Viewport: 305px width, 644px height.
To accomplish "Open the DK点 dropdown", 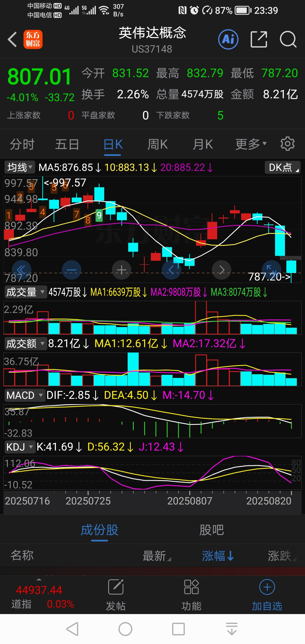I will (x=283, y=167).
